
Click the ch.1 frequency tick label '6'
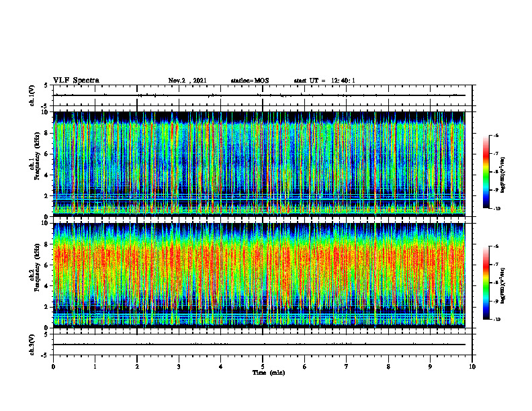tap(46, 154)
